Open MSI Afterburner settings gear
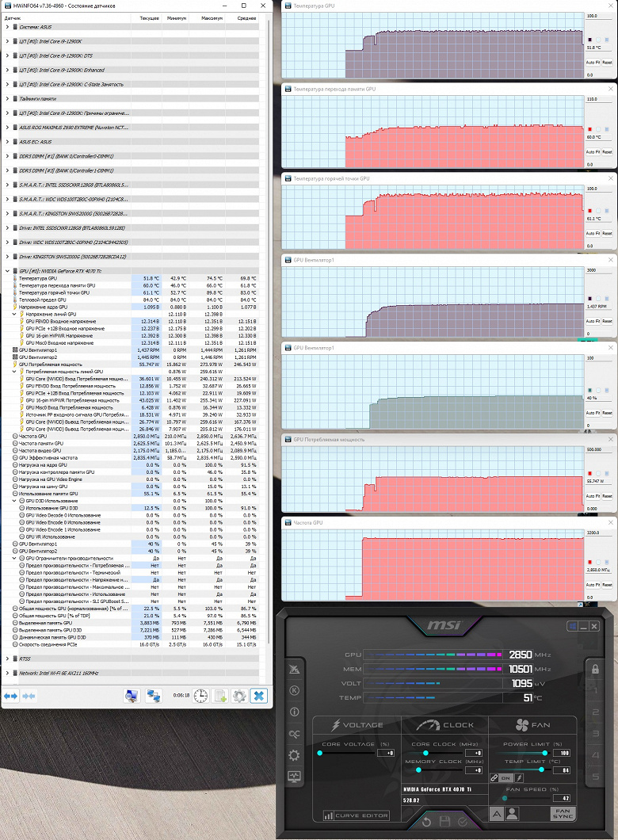618x840 pixels. [x=294, y=755]
